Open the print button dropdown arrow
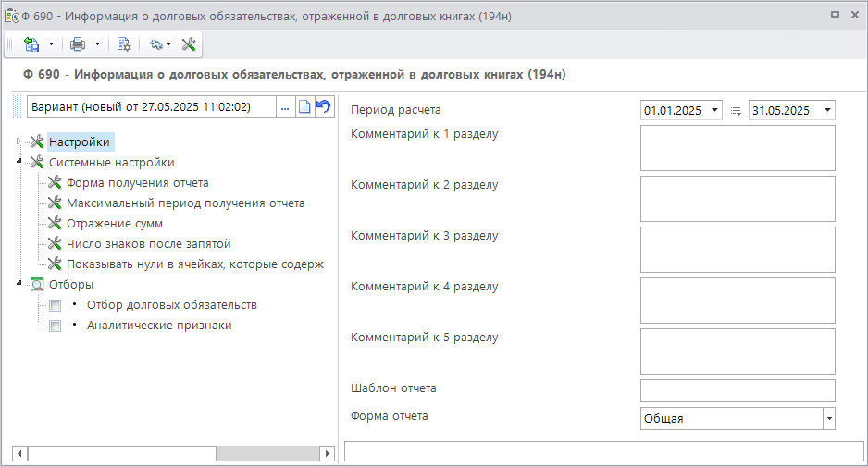The width and height of the screenshot is (868, 467). pos(97,44)
